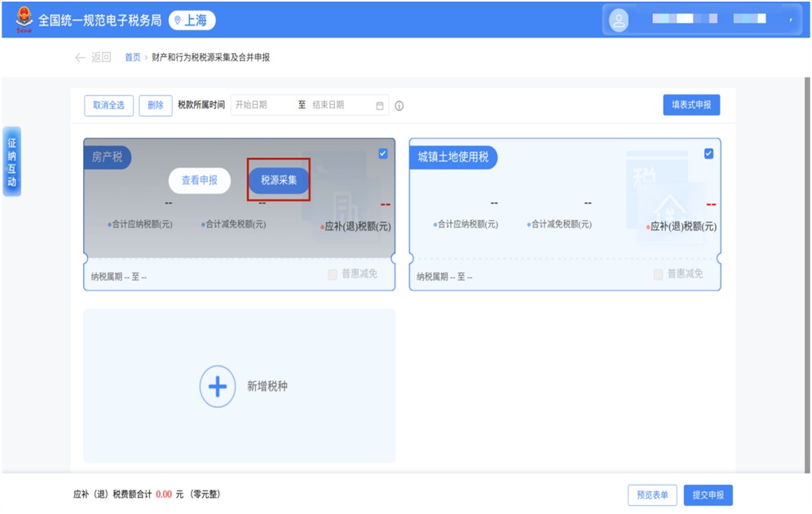This screenshot has width=812, height=514.
Task: Click the 填表式申报 button
Action: click(x=691, y=105)
